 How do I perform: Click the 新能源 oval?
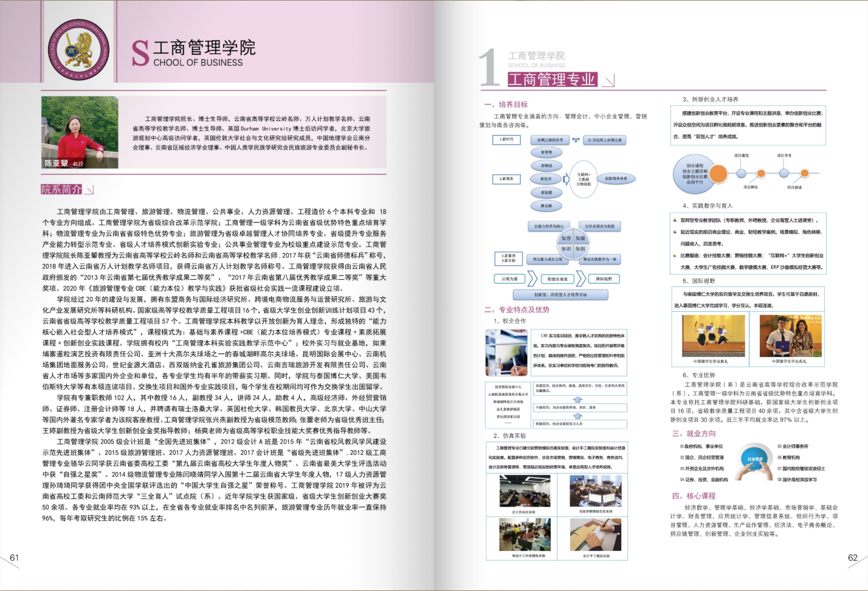coord(546,192)
